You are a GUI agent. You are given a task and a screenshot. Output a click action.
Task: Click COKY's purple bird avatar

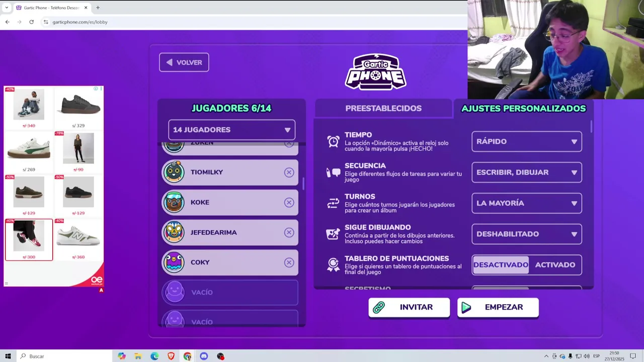[x=174, y=262]
